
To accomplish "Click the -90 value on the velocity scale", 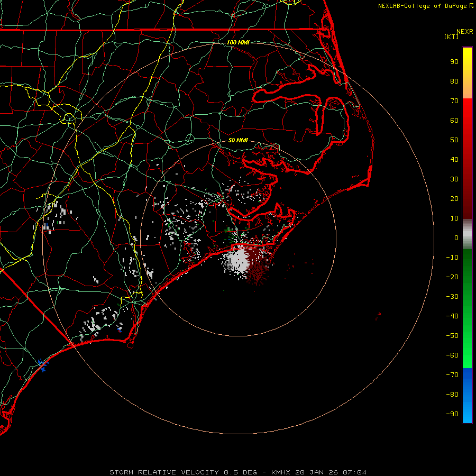I will (452, 414).
